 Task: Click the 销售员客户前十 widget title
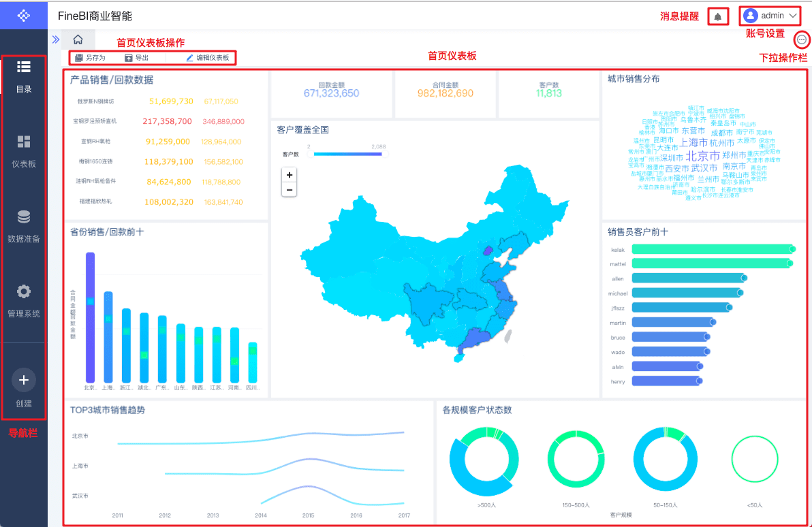(638, 232)
